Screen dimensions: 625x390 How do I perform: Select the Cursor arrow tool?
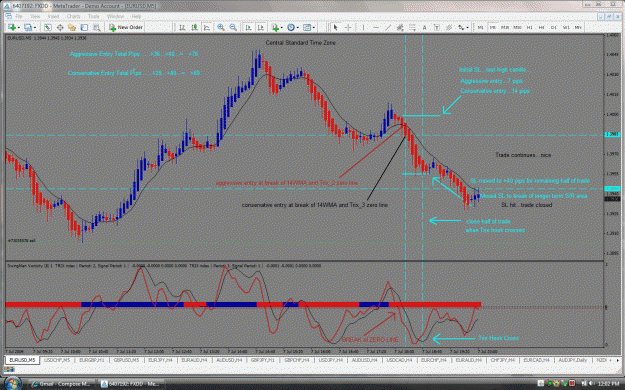(335, 27)
